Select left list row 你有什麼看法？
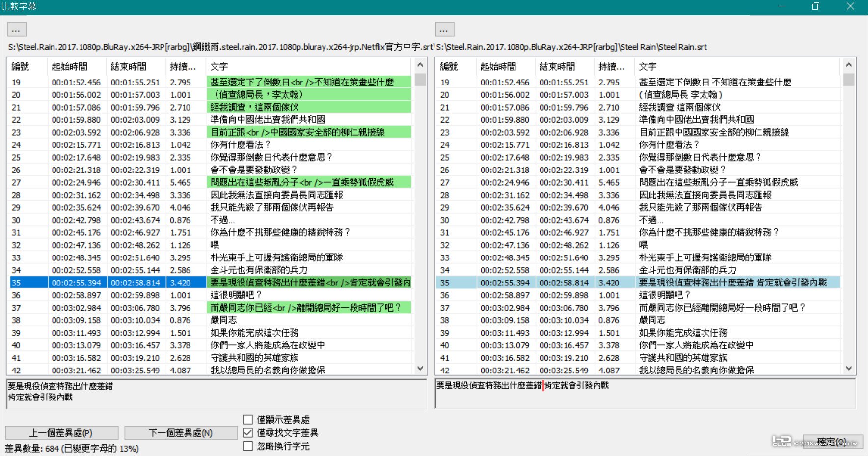The image size is (868, 456). [210, 145]
